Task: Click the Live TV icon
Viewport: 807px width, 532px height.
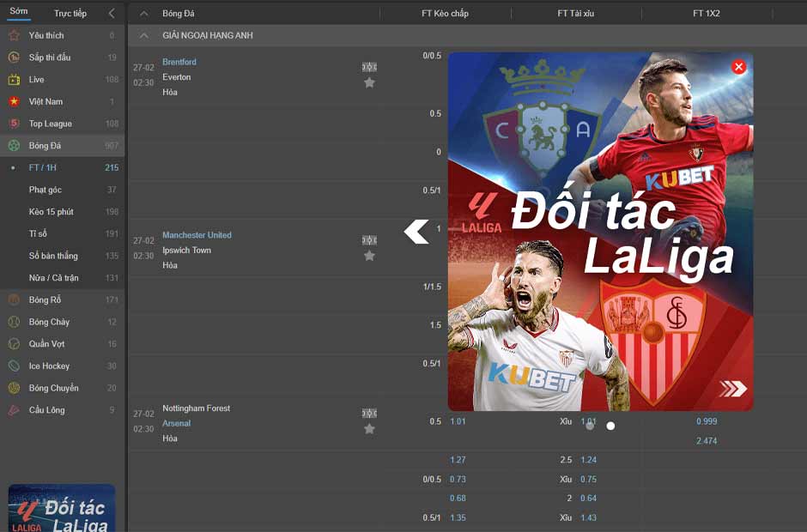Action: 14,80
